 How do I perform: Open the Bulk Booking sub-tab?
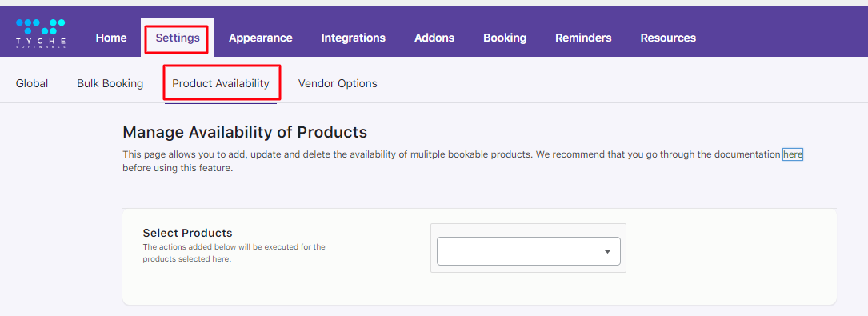click(x=110, y=83)
